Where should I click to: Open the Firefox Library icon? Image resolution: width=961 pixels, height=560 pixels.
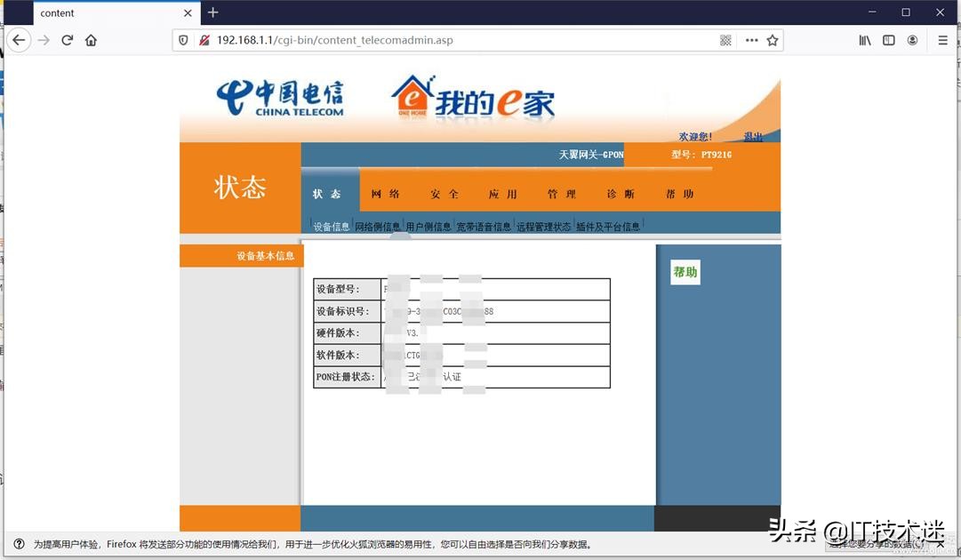click(864, 40)
